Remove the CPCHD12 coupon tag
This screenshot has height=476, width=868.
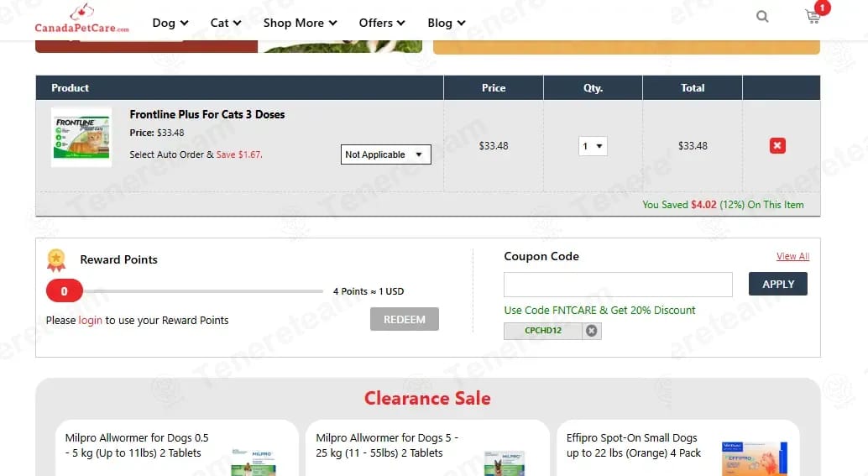[591, 331]
